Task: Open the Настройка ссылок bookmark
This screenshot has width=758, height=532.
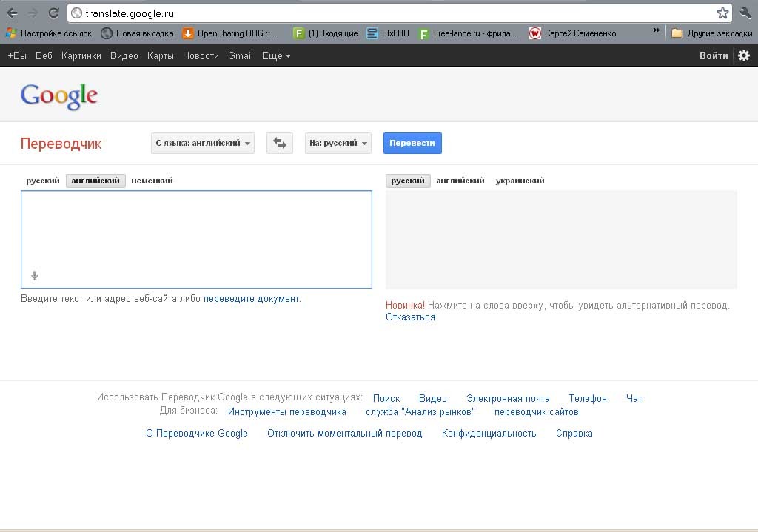Action: tap(49, 33)
